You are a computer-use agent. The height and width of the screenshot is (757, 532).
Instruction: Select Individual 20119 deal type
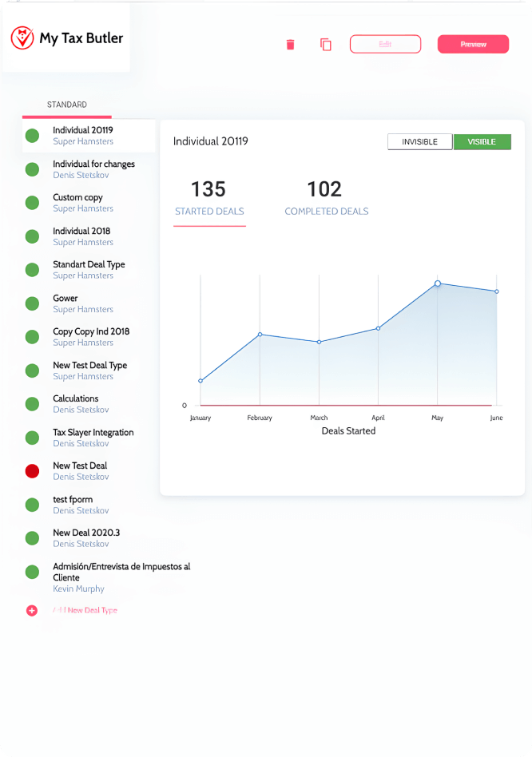(89, 136)
